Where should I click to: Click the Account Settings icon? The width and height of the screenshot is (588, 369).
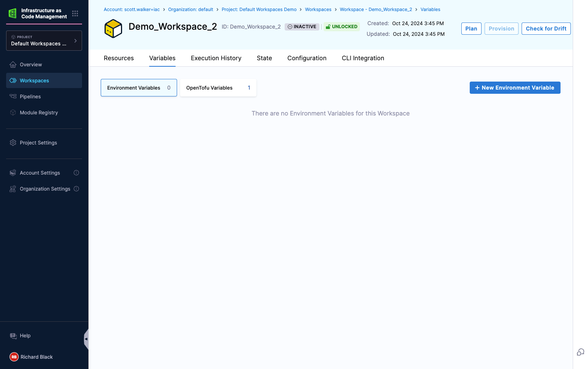(x=13, y=173)
